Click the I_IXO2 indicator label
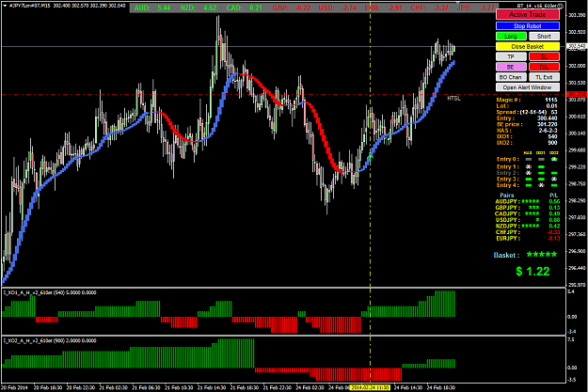Image resolution: width=588 pixels, height=392 pixels. click(50, 340)
